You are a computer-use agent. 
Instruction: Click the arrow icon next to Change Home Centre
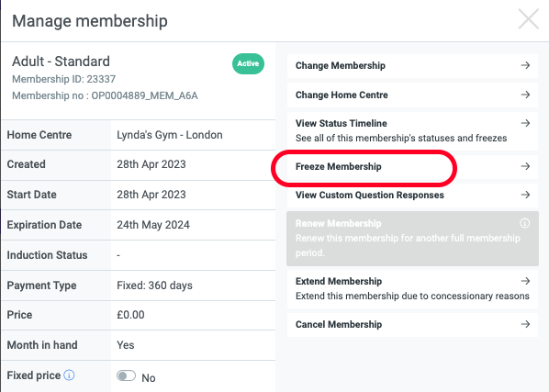(x=525, y=95)
